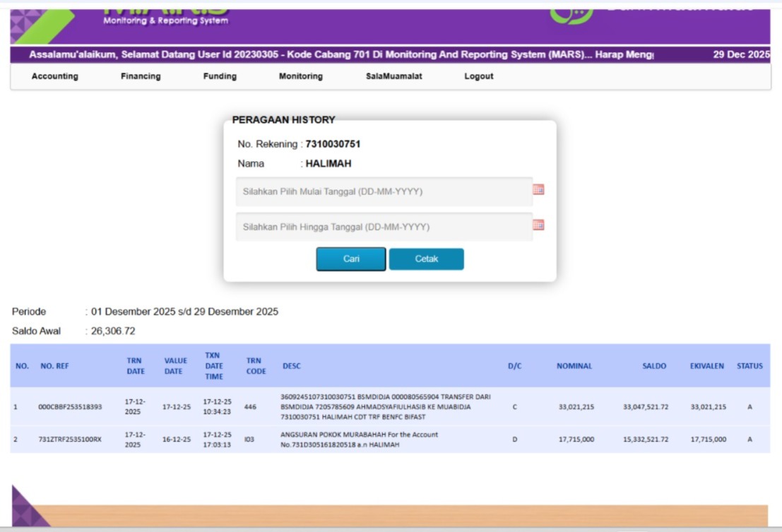Click the SALDO column header
782x532 pixels.
[654, 366]
